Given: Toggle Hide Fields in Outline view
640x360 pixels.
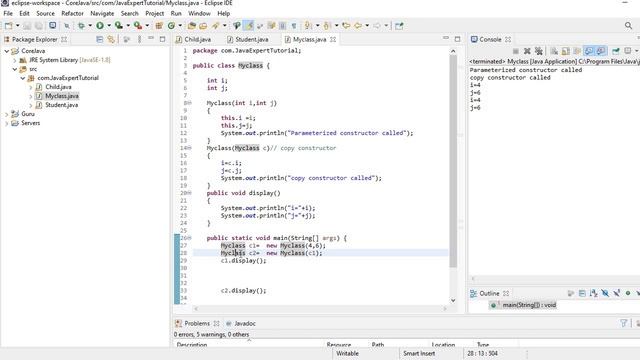Looking at the screenshot, I should [x=605, y=293].
